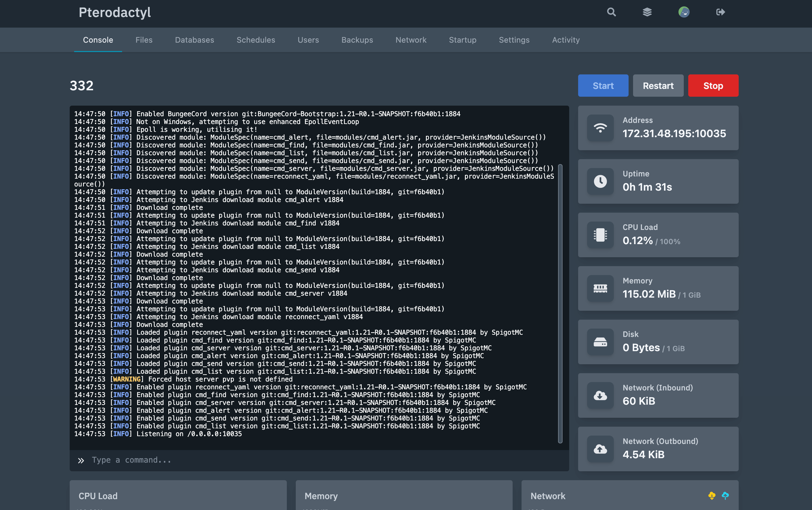Click the CPU chip icon
This screenshot has width=812, height=510.
[600, 235]
